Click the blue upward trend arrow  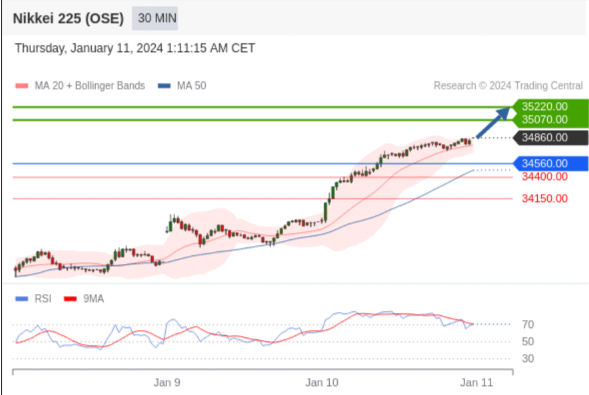coord(493,123)
